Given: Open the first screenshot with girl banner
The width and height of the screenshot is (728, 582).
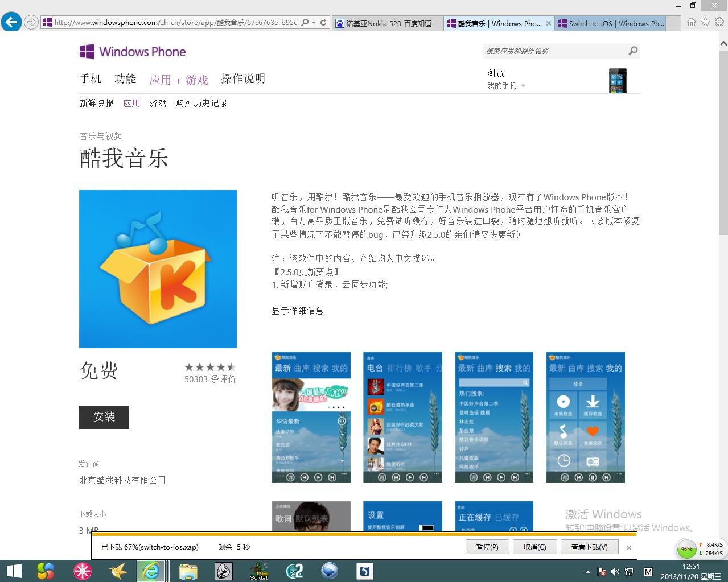Looking at the screenshot, I should point(311,418).
